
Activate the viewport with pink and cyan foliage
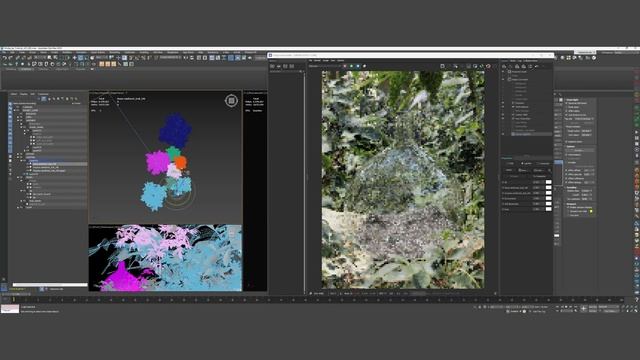click(165, 258)
